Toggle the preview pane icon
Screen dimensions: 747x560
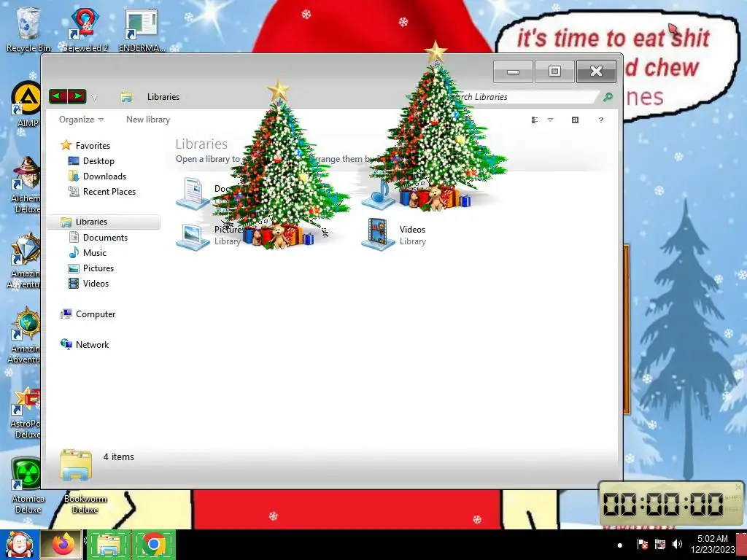click(575, 120)
